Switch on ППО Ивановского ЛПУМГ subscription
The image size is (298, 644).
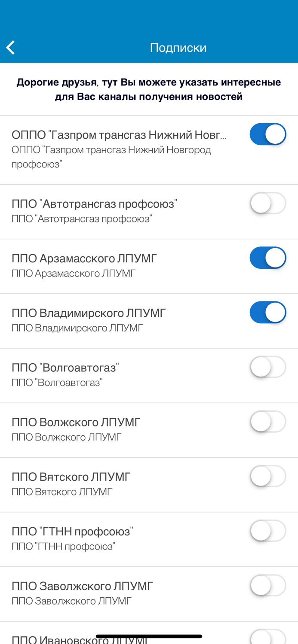[x=268, y=638]
